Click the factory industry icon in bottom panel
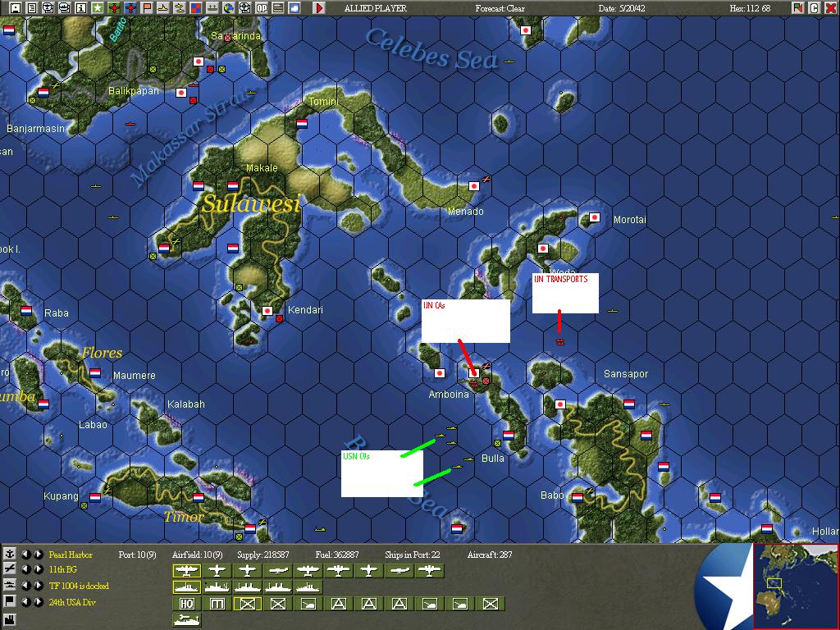 10,620
